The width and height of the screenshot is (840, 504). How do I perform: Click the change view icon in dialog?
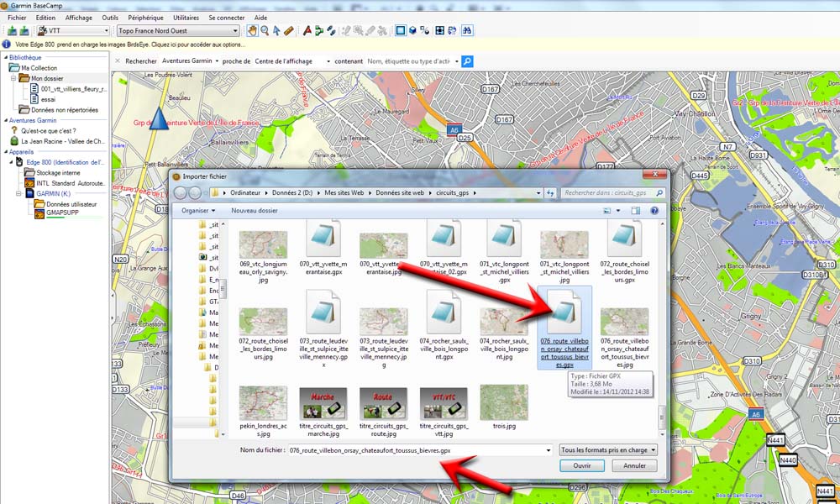[x=607, y=211]
